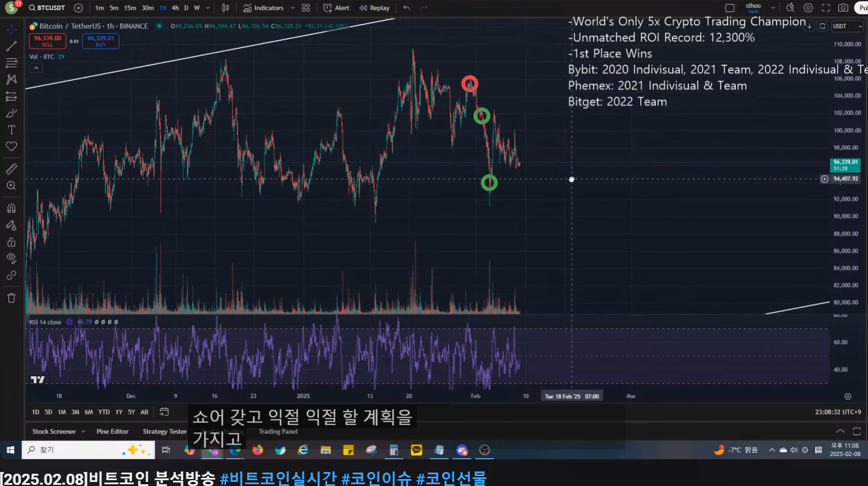Collapse the indicator legend arrow under Vol
868x486 pixels.
(x=36, y=68)
